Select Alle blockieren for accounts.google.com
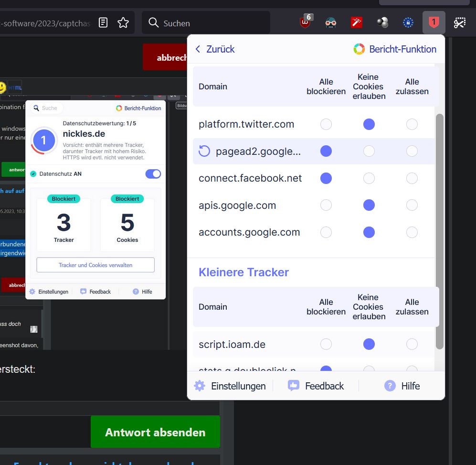The height and width of the screenshot is (465, 476). 326,232
